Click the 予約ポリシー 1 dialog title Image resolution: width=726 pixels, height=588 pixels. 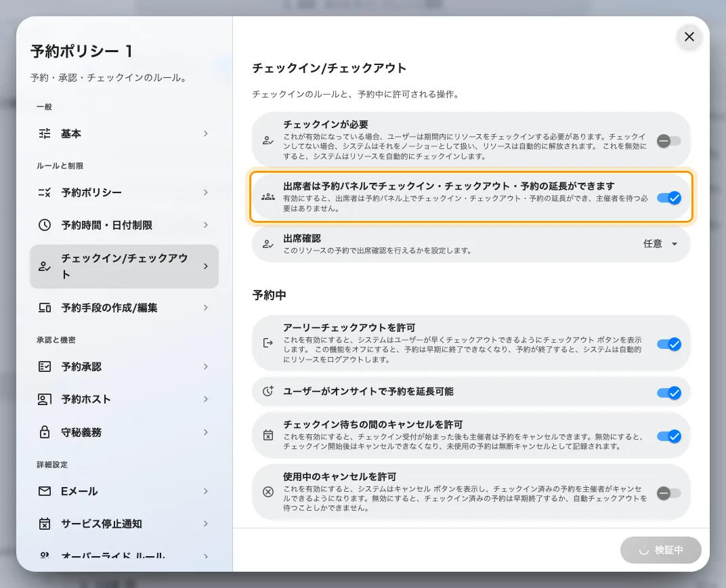(x=81, y=51)
